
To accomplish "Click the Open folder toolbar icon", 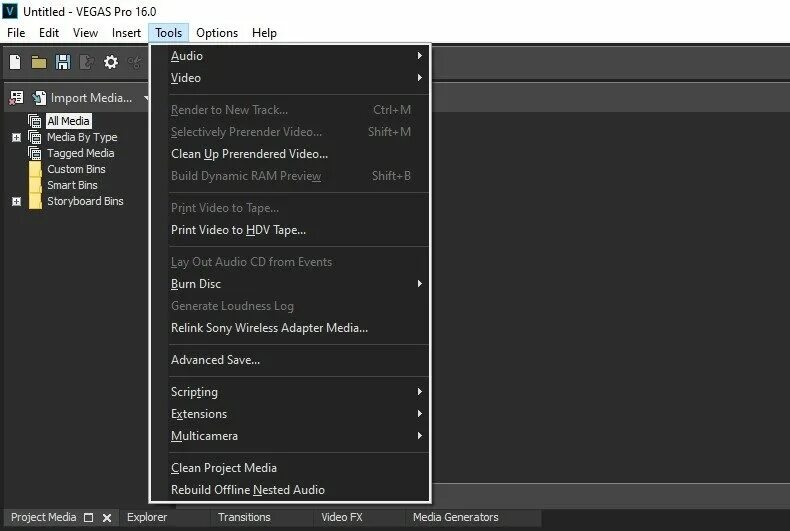I will (39, 62).
